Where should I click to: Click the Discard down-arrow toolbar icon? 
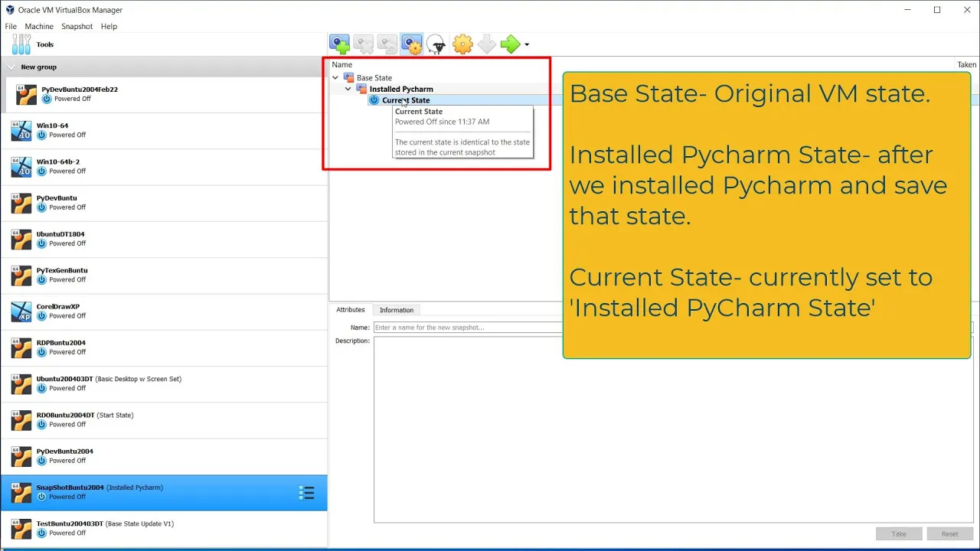(486, 44)
